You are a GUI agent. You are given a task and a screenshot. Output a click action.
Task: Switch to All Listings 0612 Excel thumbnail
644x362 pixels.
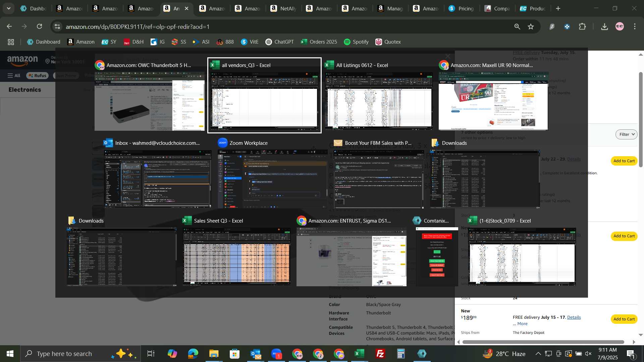coord(379,96)
